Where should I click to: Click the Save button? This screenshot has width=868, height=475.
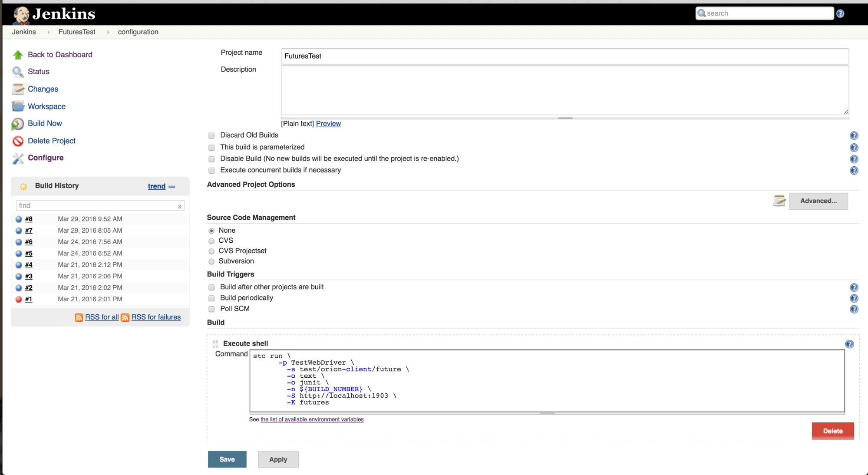coord(227,459)
